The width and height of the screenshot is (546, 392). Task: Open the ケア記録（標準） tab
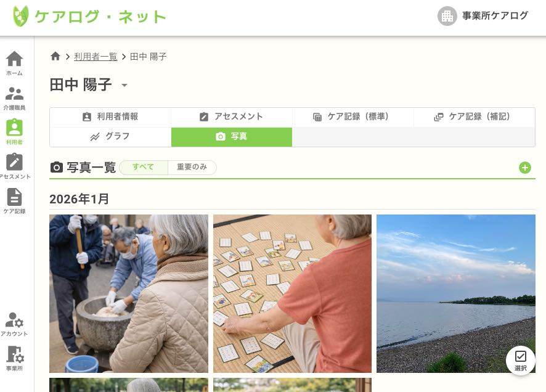(x=352, y=116)
